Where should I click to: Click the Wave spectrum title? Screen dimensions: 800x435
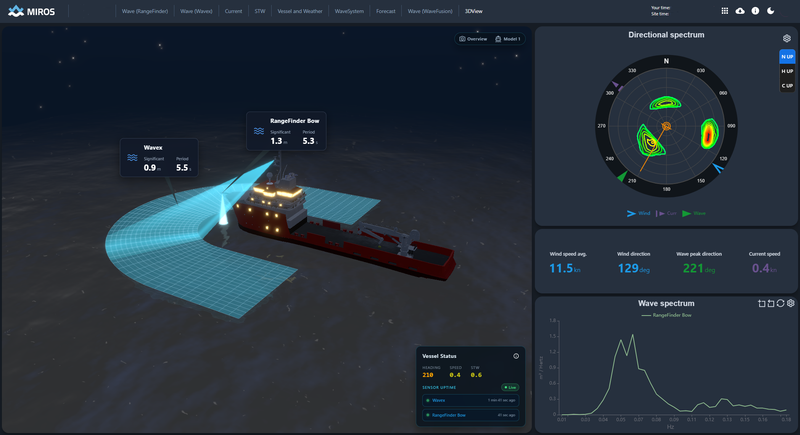(x=666, y=303)
